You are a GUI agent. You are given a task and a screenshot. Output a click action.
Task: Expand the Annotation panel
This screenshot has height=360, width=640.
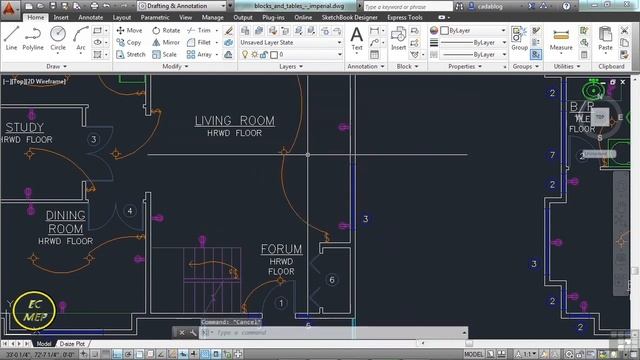(x=366, y=67)
